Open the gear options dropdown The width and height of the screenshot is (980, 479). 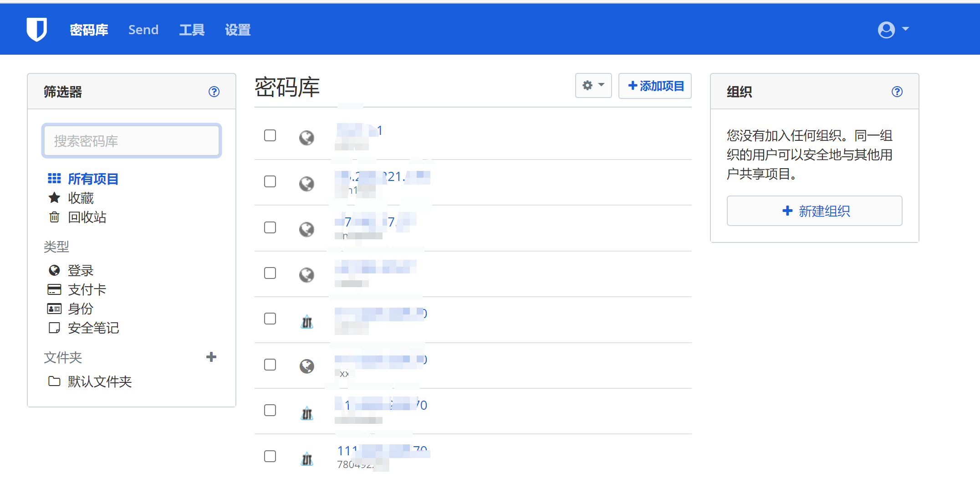click(x=593, y=86)
